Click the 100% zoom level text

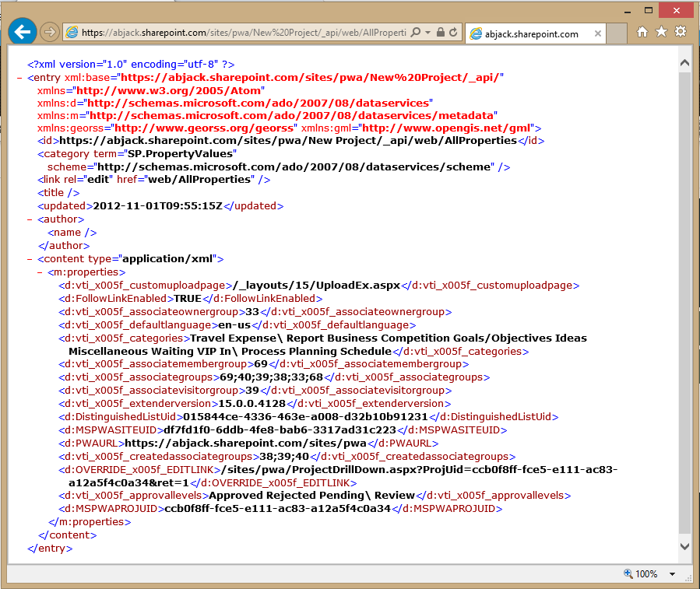pyautogui.click(x=646, y=574)
